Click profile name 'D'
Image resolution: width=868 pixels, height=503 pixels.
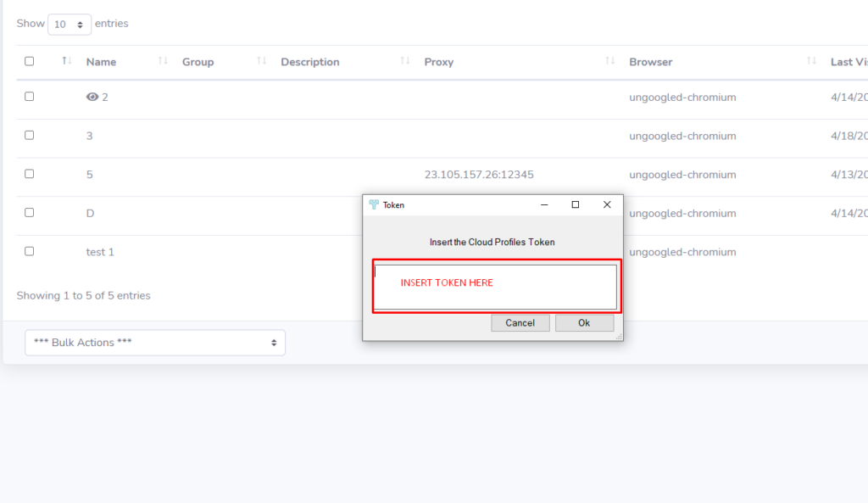click(90, 213)
